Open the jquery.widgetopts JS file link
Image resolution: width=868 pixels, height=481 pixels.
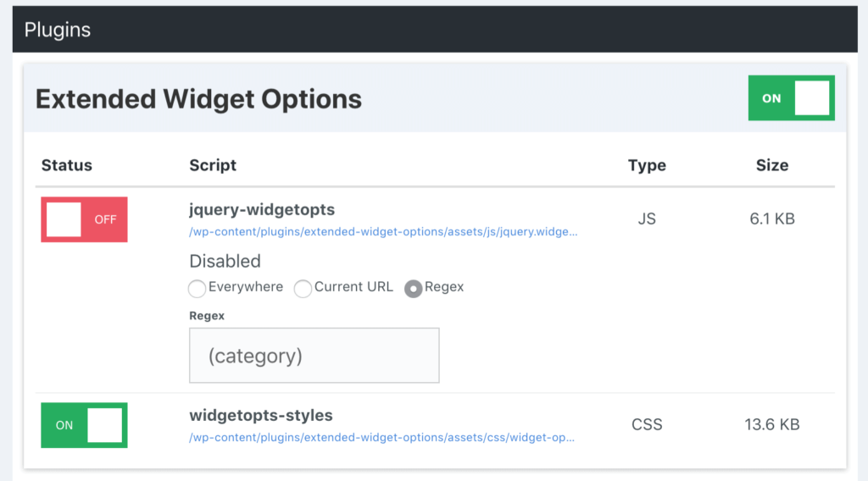[383, 231]
